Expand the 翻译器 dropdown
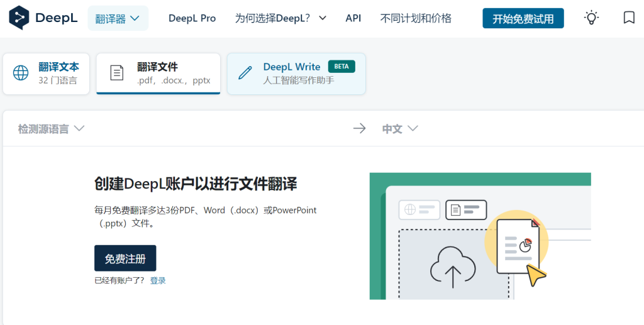This screenshot has height=325, width=644. pos(118,18)
